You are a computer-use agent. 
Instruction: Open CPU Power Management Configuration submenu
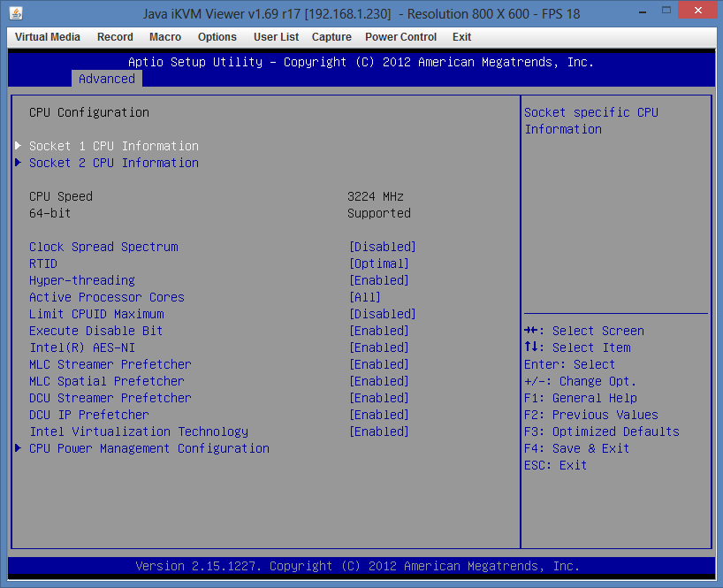coord(148,448)
